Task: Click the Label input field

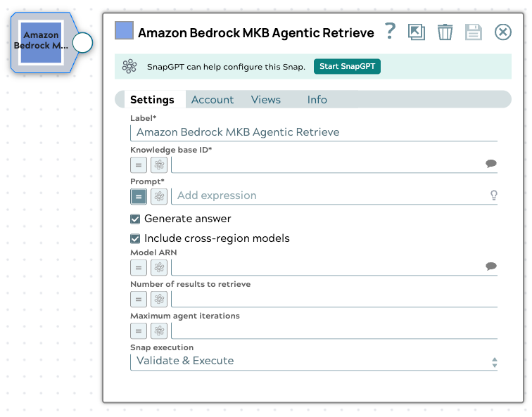Action: click(314, 133)
